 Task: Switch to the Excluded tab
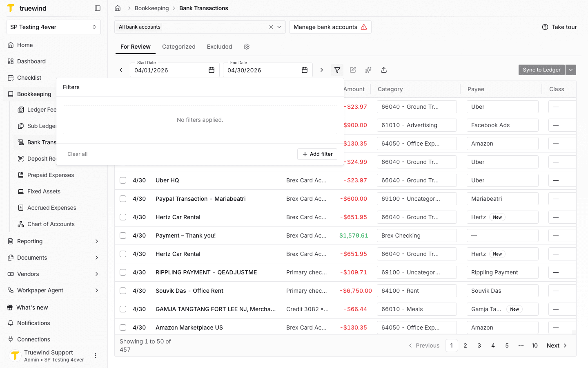[219, 47]
